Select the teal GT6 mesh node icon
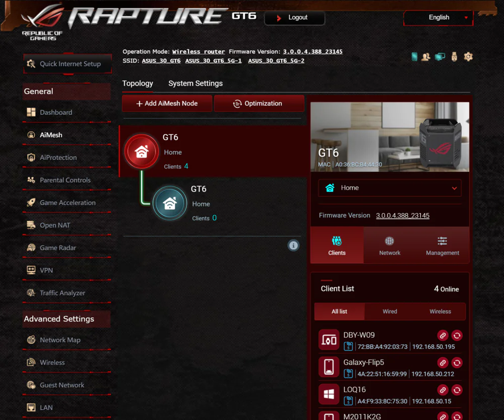504x420 pixels. [170, 203]
